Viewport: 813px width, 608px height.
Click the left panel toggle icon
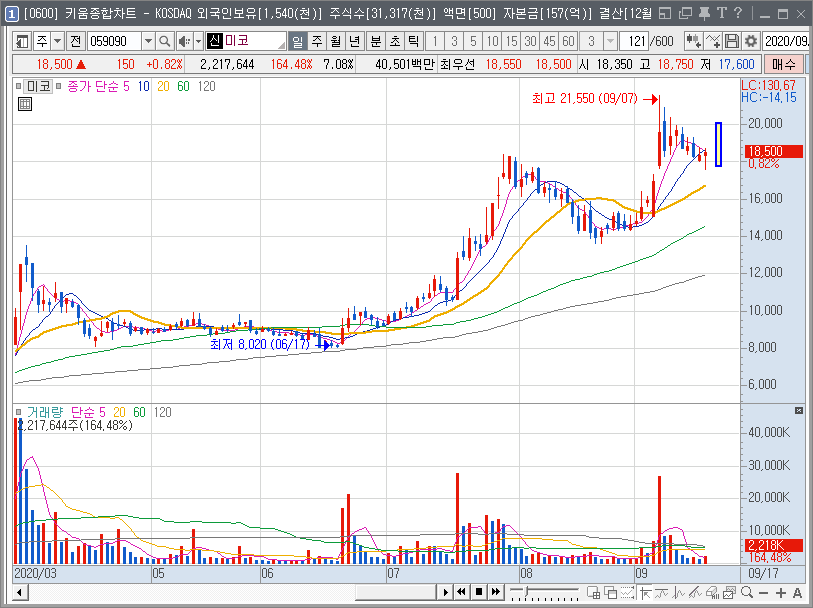[21, 41]
